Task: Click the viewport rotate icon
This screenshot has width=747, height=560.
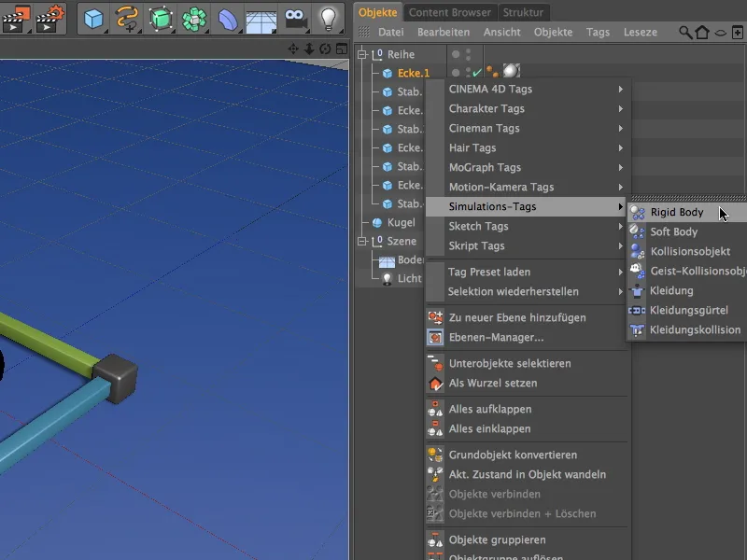Action: point(325,49)
